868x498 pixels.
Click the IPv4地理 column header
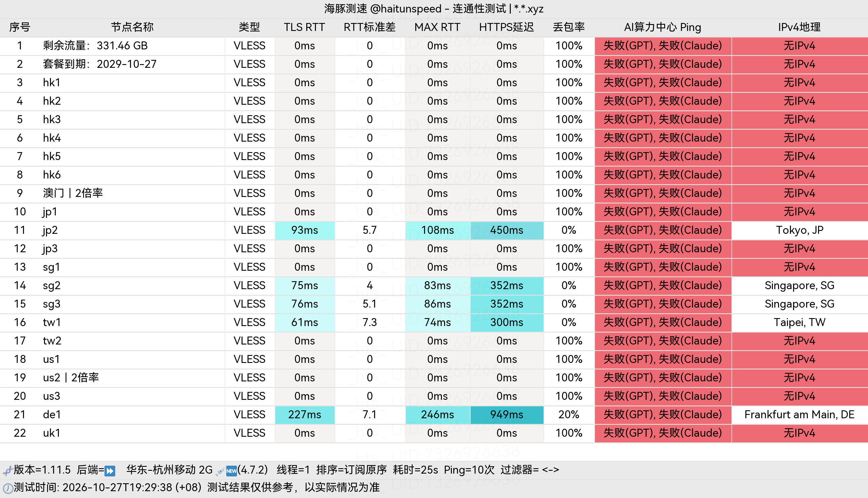799,27
